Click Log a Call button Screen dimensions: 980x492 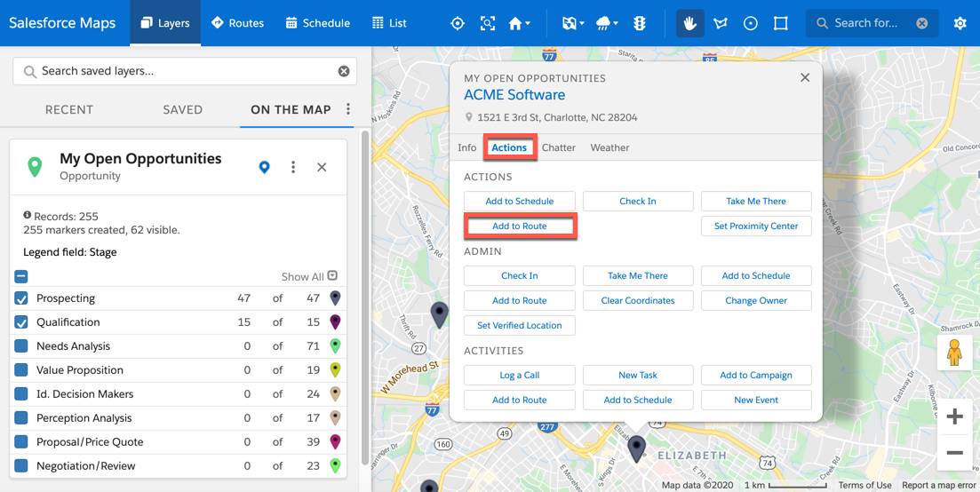coord(520,376)
